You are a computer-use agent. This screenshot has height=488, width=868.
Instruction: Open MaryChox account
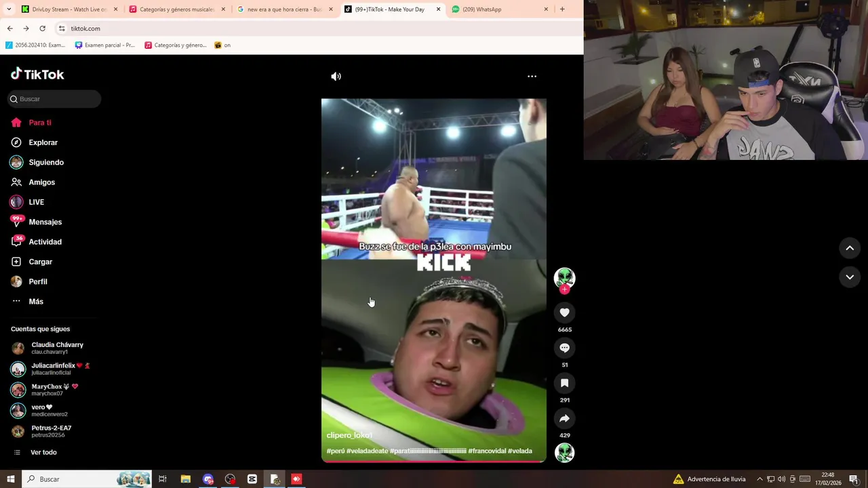(45, 390)
